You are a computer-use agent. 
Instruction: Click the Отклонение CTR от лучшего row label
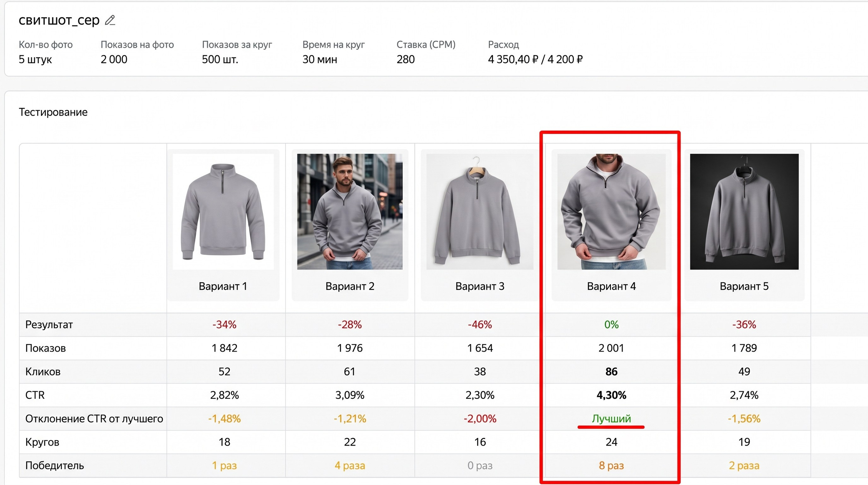[x=94, y=418]
